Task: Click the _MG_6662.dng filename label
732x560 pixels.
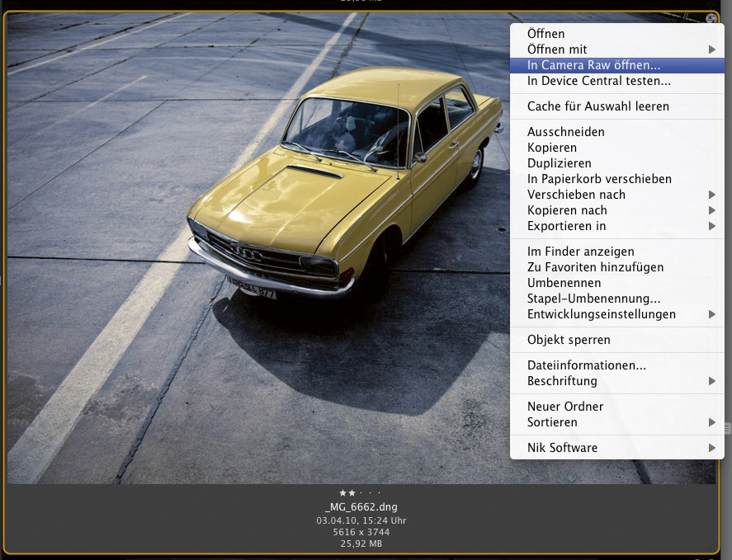Action: [361, 507]
